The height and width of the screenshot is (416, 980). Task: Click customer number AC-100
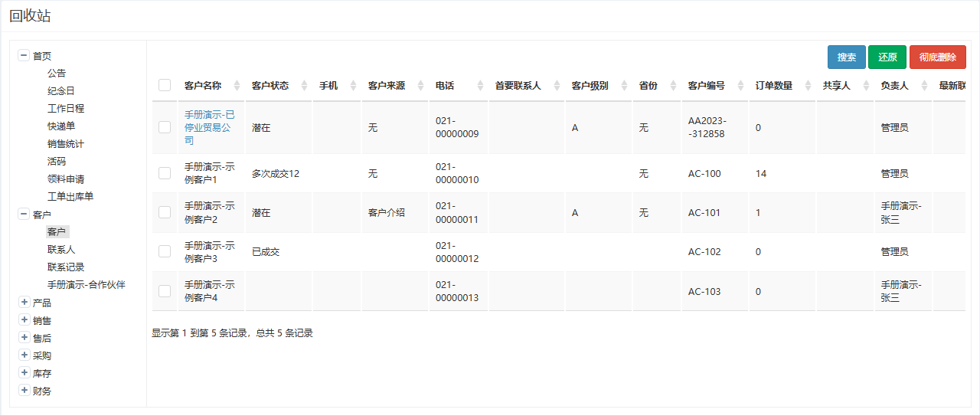(704, 173)
